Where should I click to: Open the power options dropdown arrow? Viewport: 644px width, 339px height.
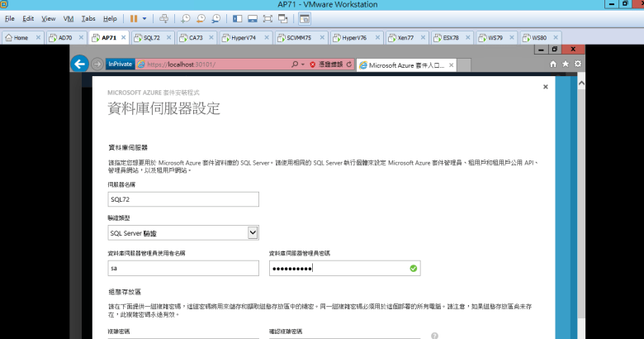click(x=145, y=17)
